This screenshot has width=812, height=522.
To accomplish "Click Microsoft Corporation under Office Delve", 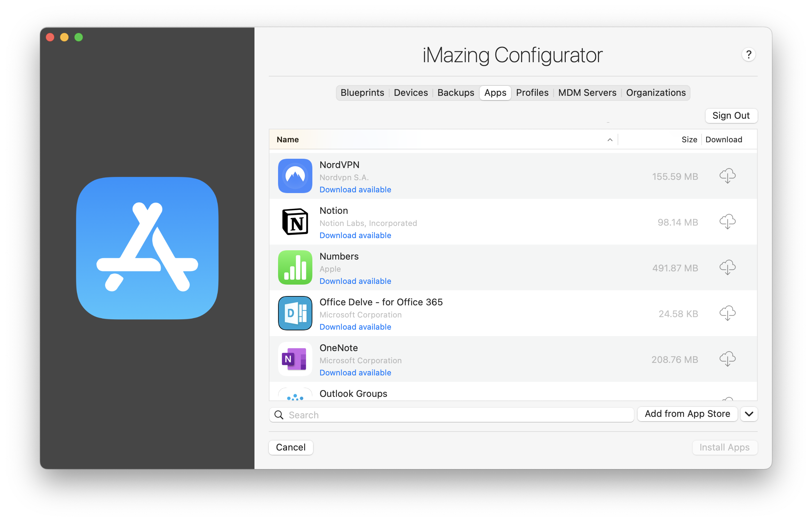I will point(361,315).
